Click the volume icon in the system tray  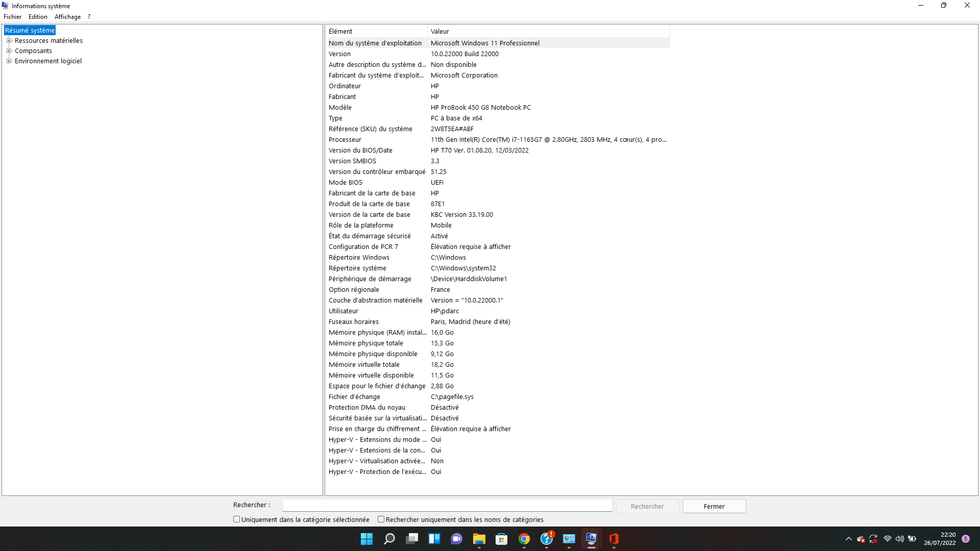(x=900, y=539)
